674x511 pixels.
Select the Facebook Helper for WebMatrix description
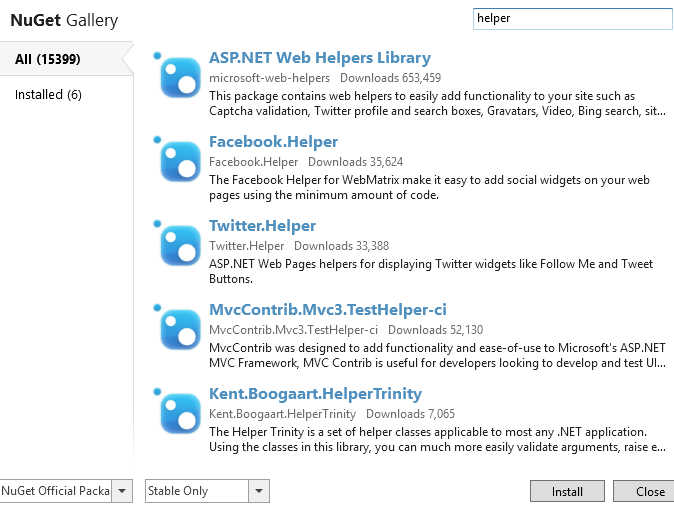click(x=429, y=187)
